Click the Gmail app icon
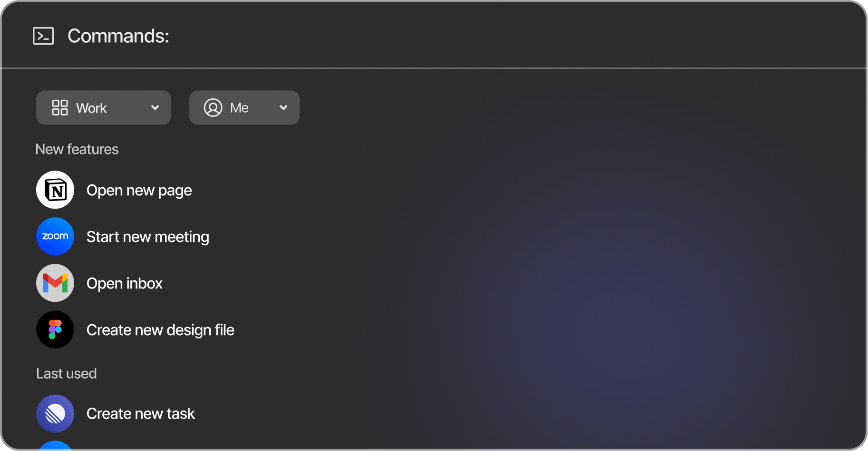This screenshot has width=868, height=451. [55, 283]
